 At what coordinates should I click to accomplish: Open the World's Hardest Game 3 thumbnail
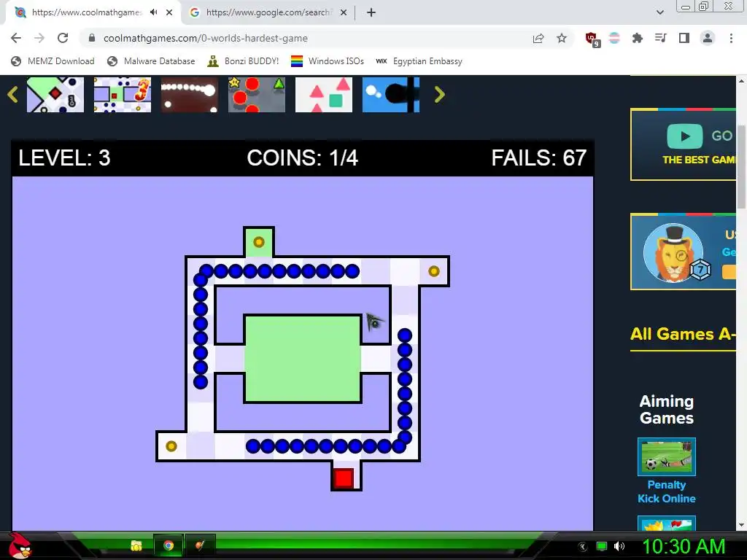123,95
